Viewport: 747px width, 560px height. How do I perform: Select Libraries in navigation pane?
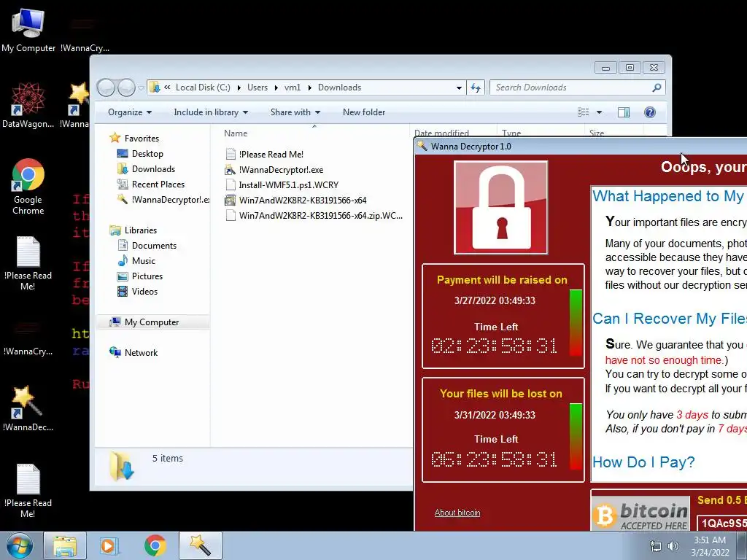click(141, 230)
